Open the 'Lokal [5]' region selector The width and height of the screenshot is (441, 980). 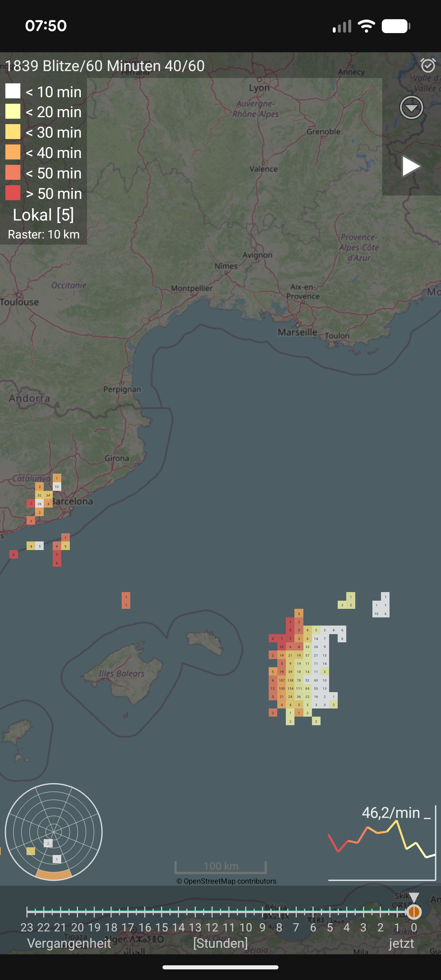[x=43, y=215]
